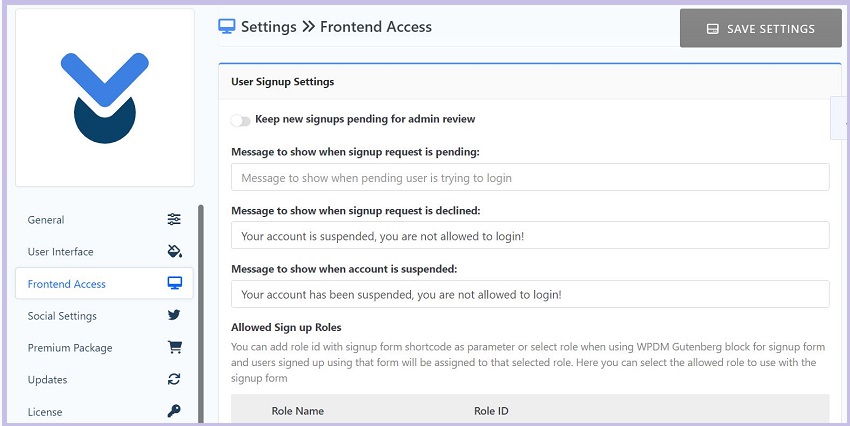Click the Frontend Access monitor icon in sidebar
Viewport: 850px width, 426px height.
click(x=175, y=283)
